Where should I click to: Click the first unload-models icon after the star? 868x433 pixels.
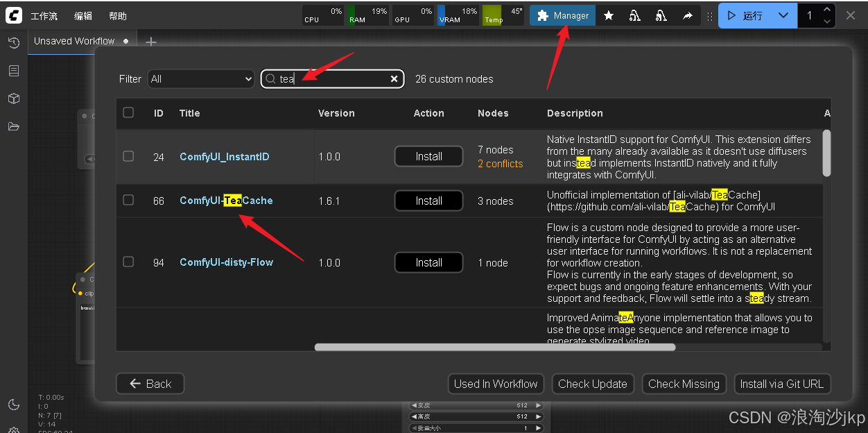pos(634,15)
